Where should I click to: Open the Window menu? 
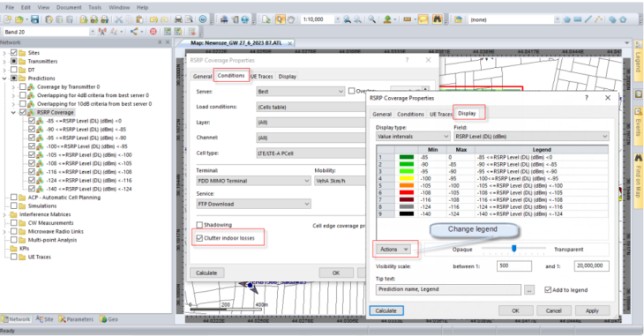point(119,7)
